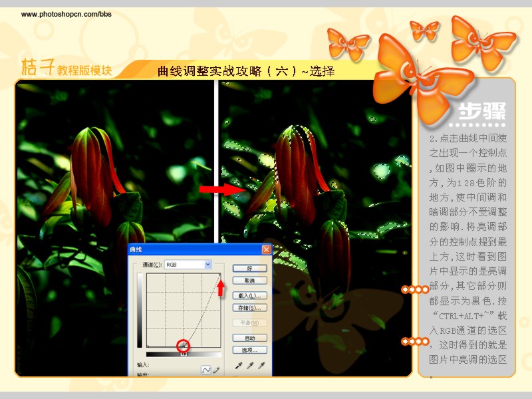Click the horizontal gradient bar toggle arrows
Viewport: 532px width, 399px height.
[x=184, y=354]
